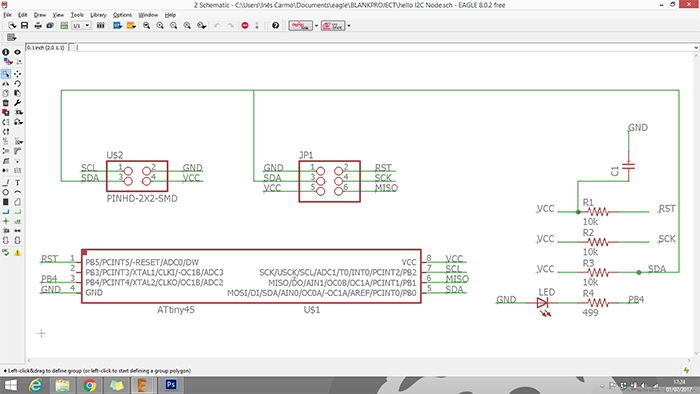Click the JP1 header symbol
Viewport: 700px width, 394px height.
coord(329,182)
